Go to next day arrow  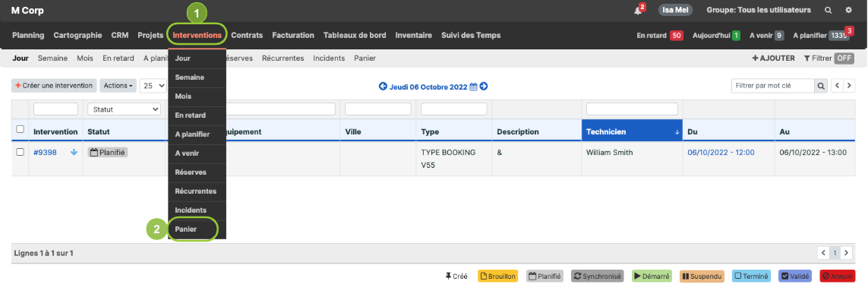pos(483,87)
